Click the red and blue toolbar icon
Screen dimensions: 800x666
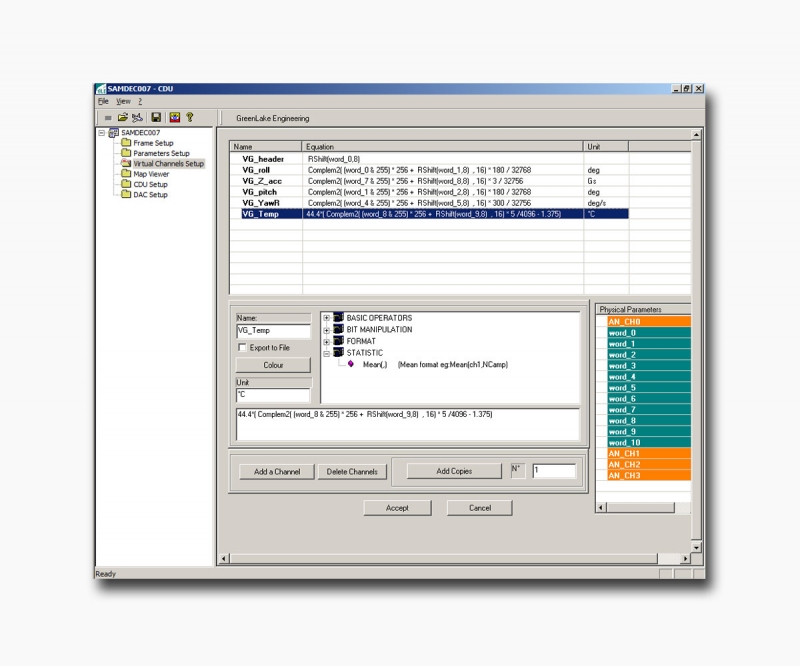pyautogui.click(x=174, y=117)
